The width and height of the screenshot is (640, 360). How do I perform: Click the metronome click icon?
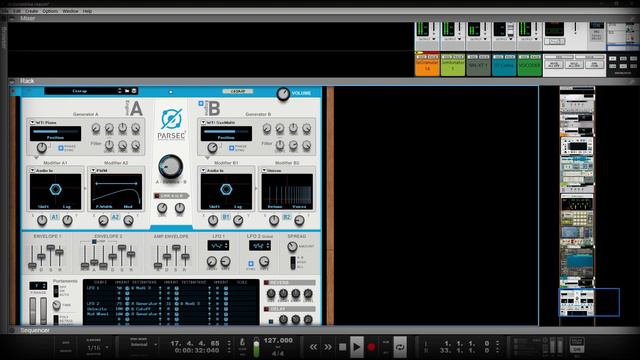[x=242, y=342]
